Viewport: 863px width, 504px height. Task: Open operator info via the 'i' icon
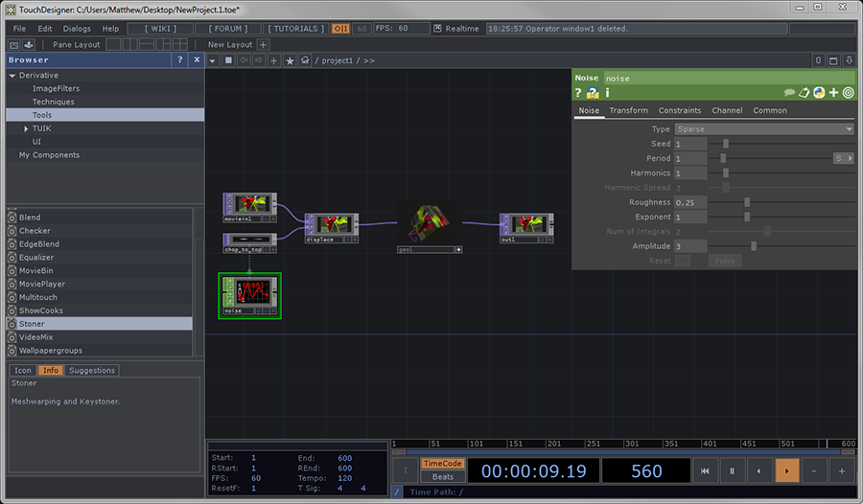(x=607, y=93)
